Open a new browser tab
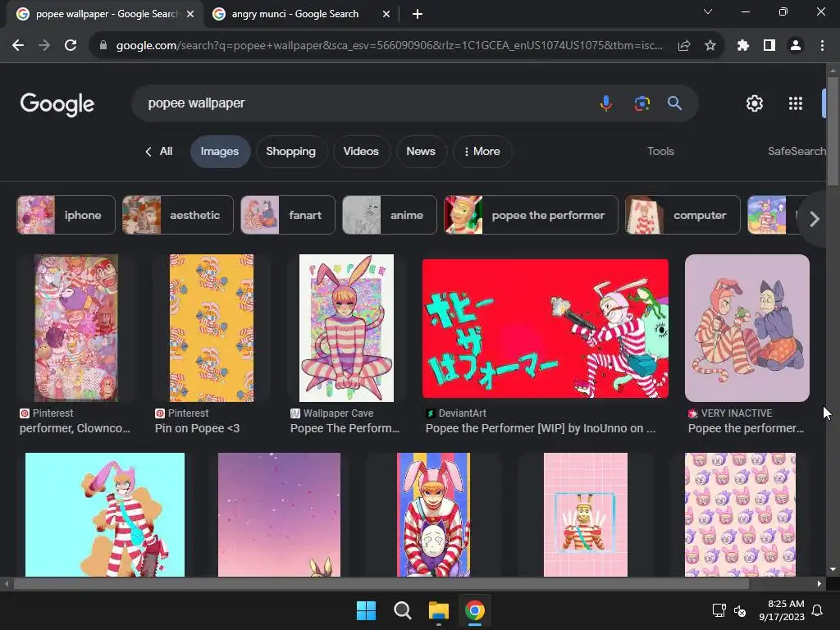Screen dimensions: 840x630 click(x=418, y=14)
